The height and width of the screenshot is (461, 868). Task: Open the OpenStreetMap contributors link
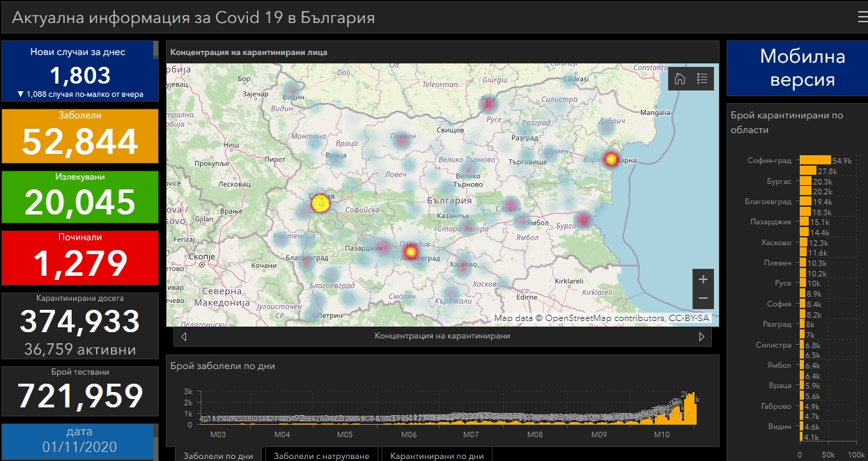point(605,318)
